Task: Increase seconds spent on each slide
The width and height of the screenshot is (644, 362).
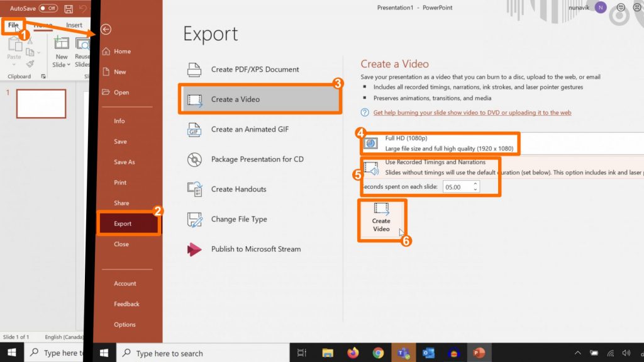Action: tap(475, 184)
